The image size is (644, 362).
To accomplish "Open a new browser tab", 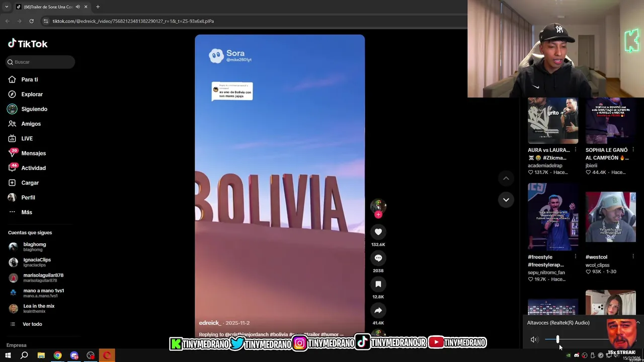I will point(98,7).
